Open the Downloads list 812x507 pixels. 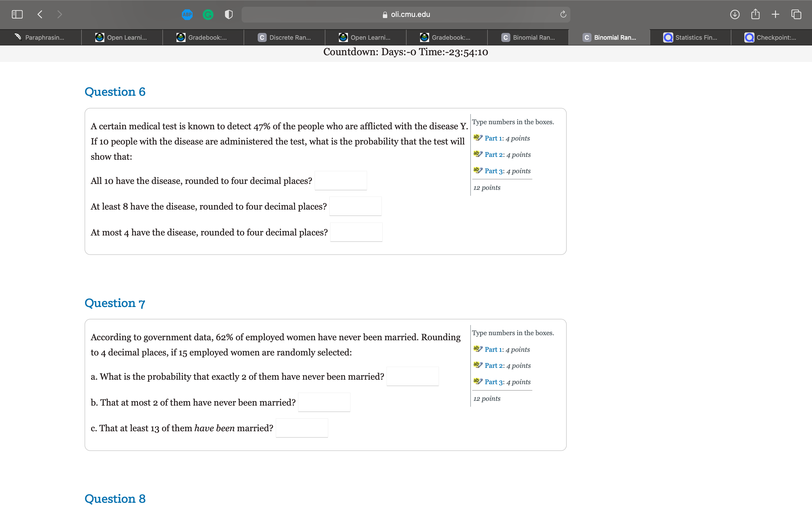coord(734,14)
